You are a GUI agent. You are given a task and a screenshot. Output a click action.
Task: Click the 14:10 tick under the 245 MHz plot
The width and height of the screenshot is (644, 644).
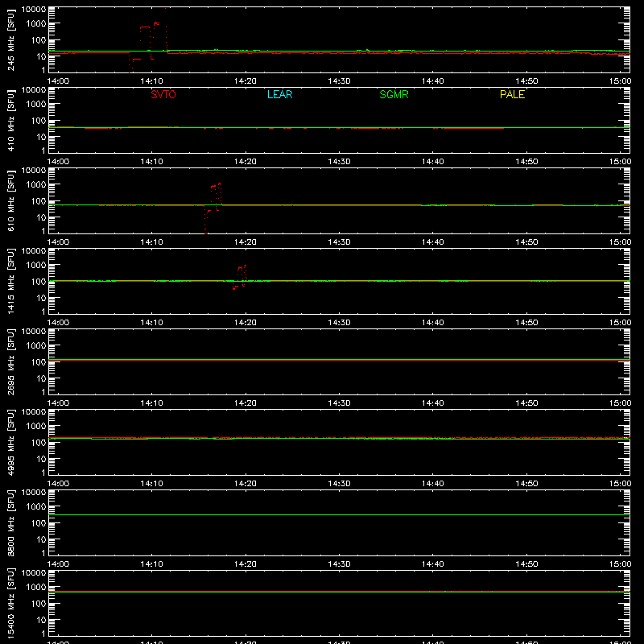tap(151, 81)
